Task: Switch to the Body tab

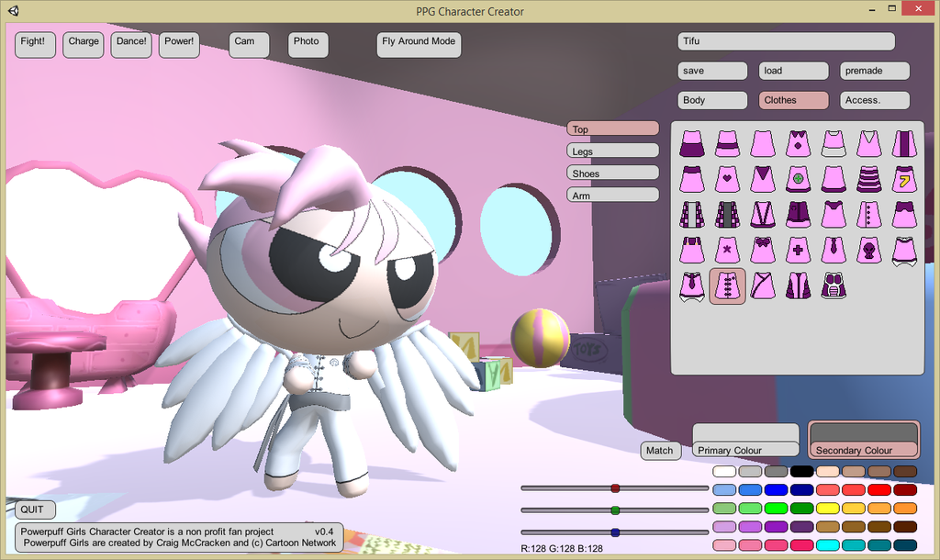Action: (x=714, y=100)
